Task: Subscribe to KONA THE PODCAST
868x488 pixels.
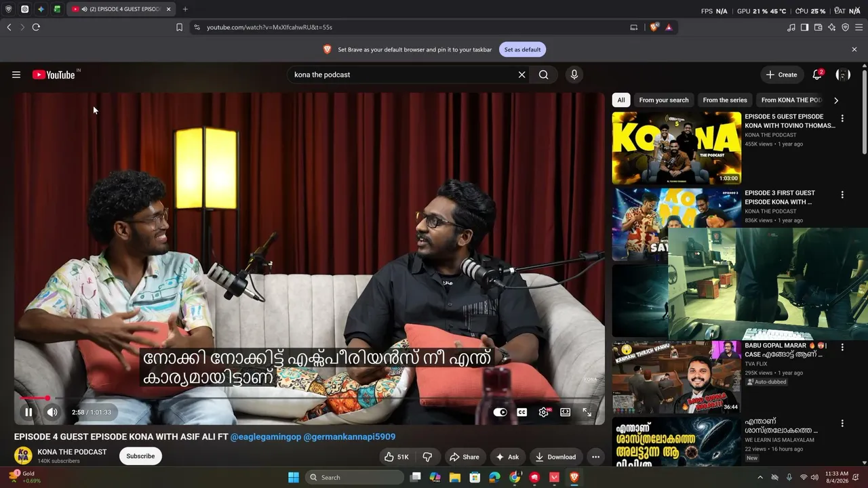Action: 140,456
